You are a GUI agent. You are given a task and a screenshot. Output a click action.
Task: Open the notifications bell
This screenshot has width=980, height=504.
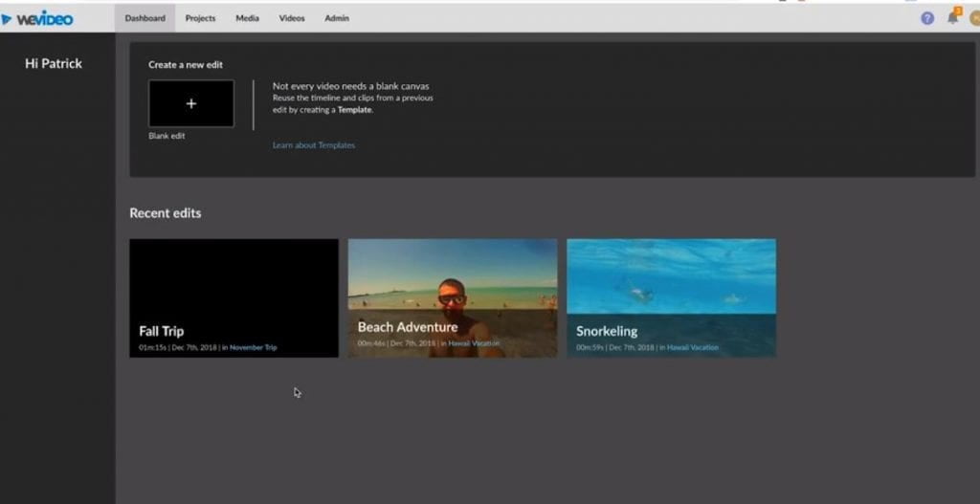tap(952, 18)
